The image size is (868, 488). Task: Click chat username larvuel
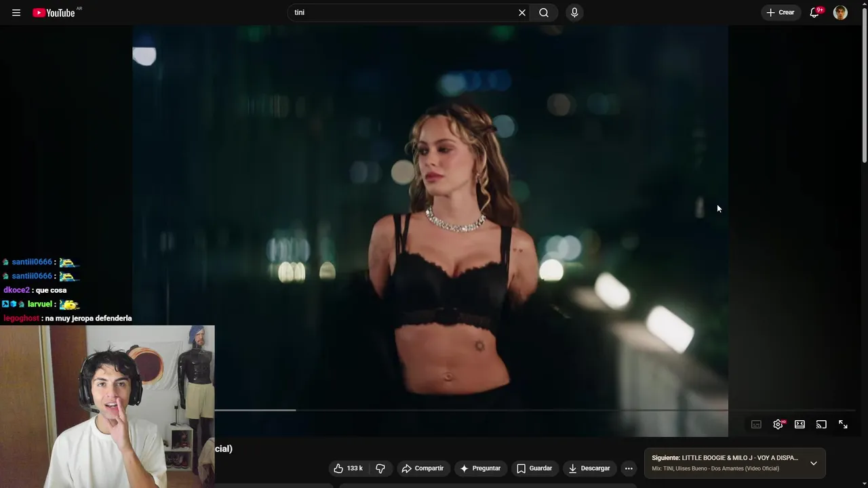click(x=40, y=304)
